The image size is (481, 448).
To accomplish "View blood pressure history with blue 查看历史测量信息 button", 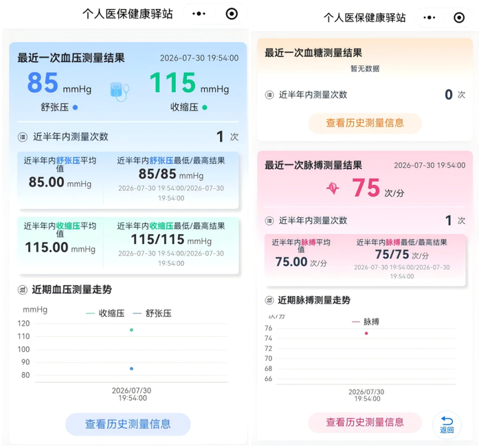I will pos(128,424).
